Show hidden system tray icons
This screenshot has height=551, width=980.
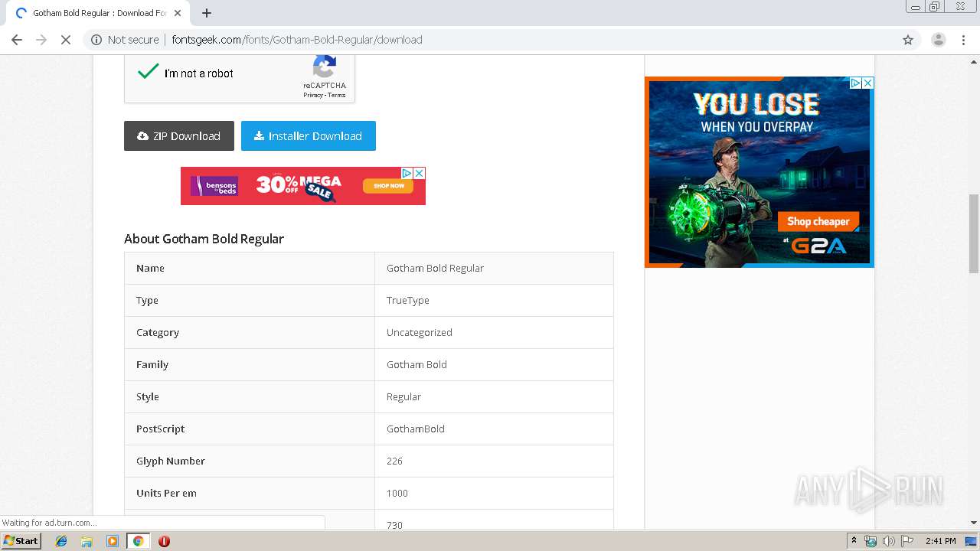854,541
